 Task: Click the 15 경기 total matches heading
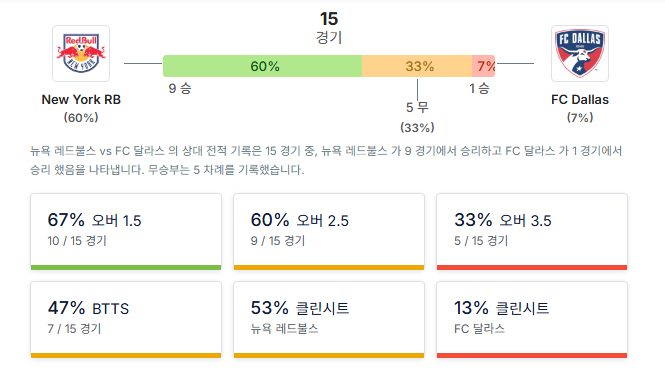click(x=329, y=28)
